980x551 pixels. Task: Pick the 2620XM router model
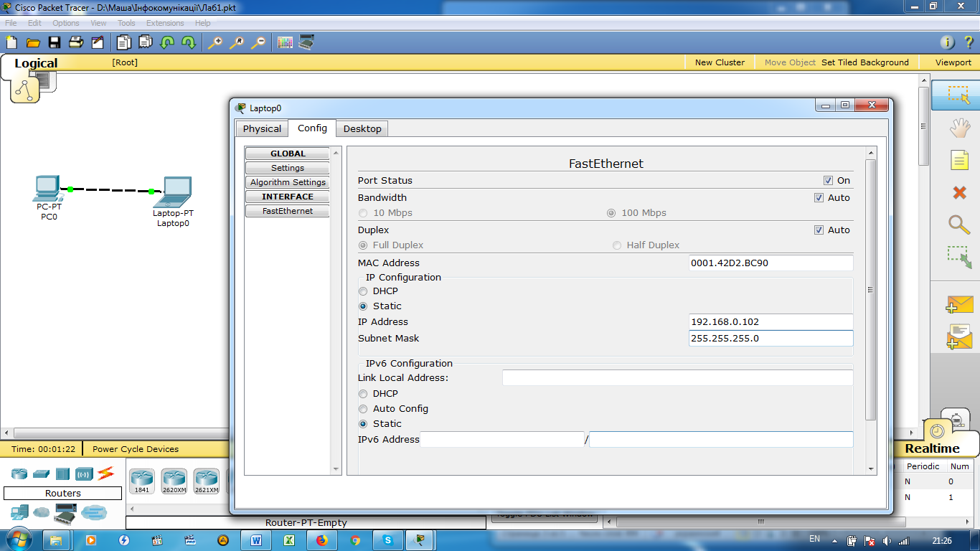click(x=174, y=480)
